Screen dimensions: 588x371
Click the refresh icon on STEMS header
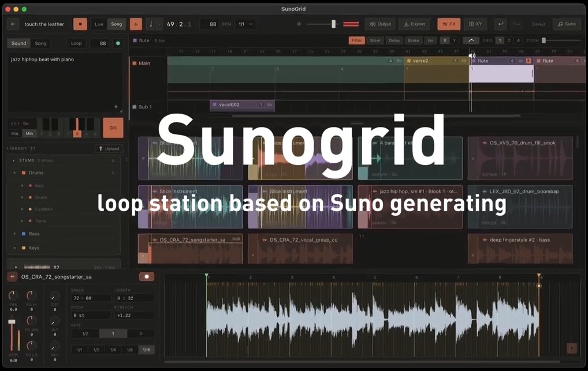[113, 161]
